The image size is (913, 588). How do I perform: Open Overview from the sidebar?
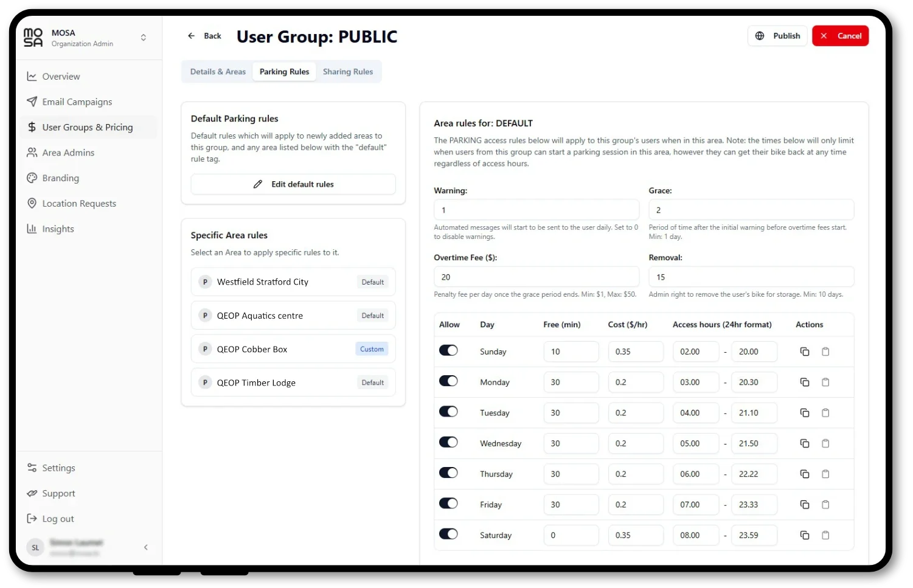[88, 77]
